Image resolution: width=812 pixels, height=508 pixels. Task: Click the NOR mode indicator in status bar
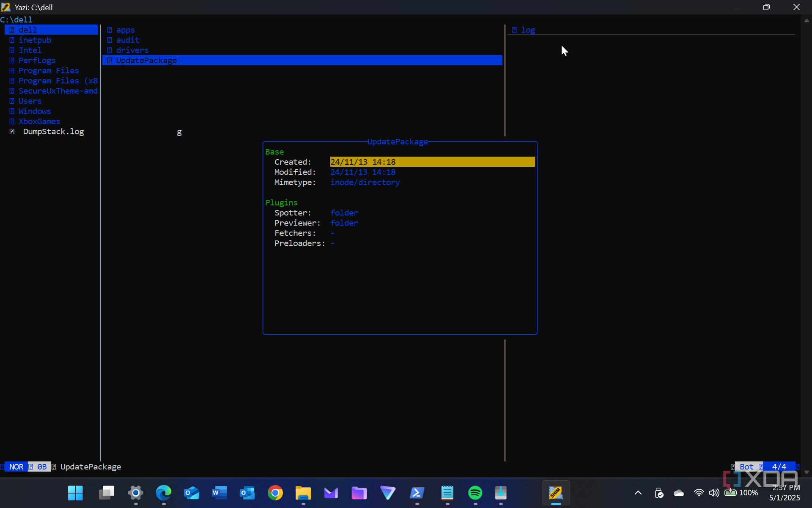[16, 467]
